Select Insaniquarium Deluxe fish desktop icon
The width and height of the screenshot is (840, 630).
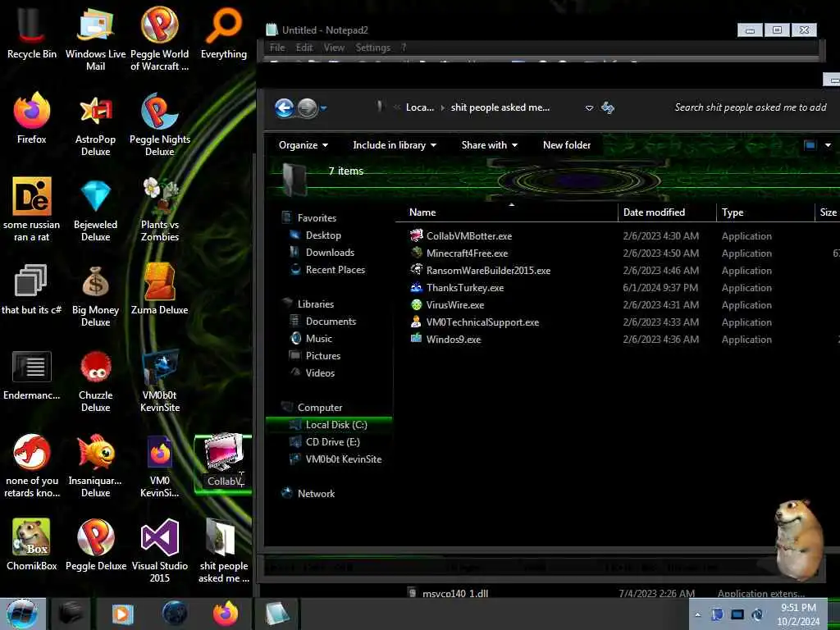pos(95,466)
